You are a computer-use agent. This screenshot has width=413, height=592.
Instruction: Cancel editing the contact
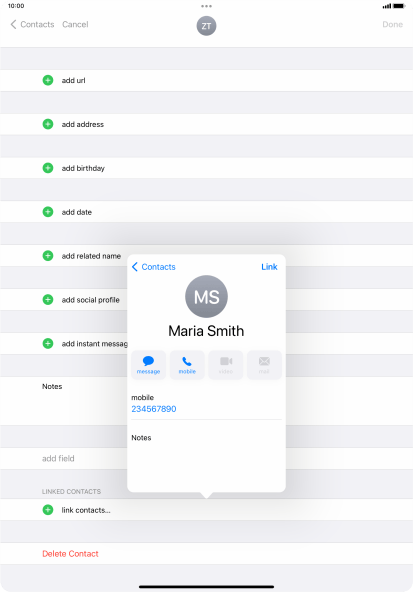pos(75,24)
